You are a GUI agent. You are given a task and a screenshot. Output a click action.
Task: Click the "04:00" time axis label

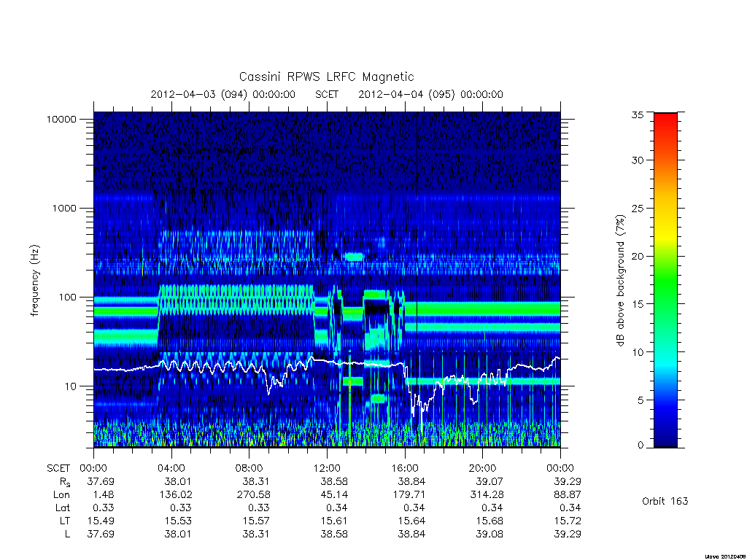(171, 468)
